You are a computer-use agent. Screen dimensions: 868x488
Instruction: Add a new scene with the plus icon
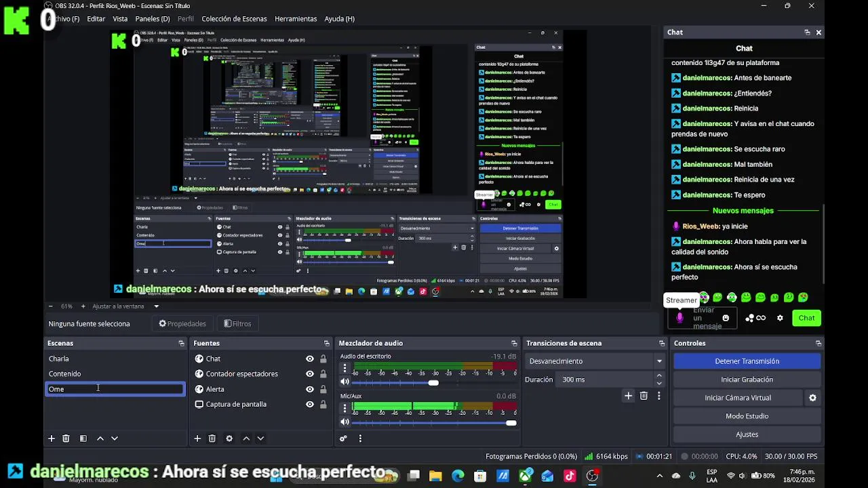(51, 439)
